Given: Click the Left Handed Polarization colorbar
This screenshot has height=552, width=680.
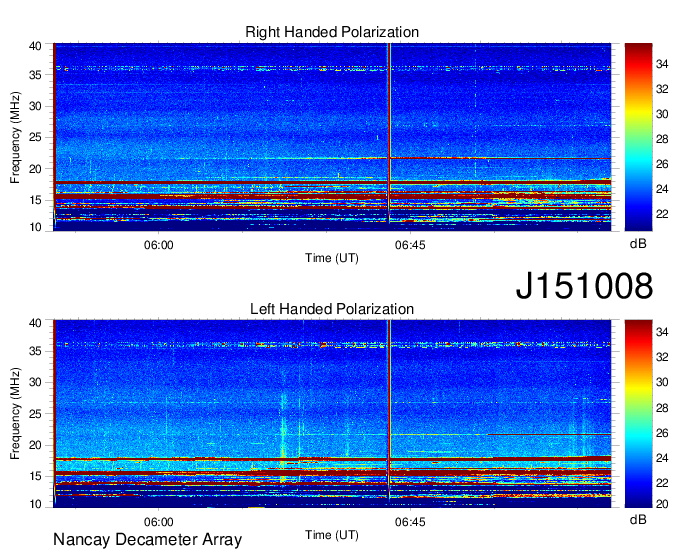Looking at the screenshot, I should pyautogui.click(x=638, y=413).
